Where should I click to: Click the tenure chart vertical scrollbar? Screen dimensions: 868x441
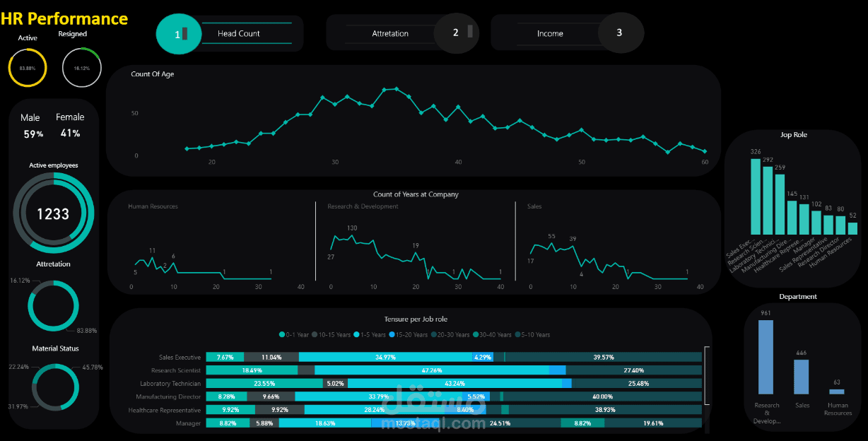click(705, 376)
